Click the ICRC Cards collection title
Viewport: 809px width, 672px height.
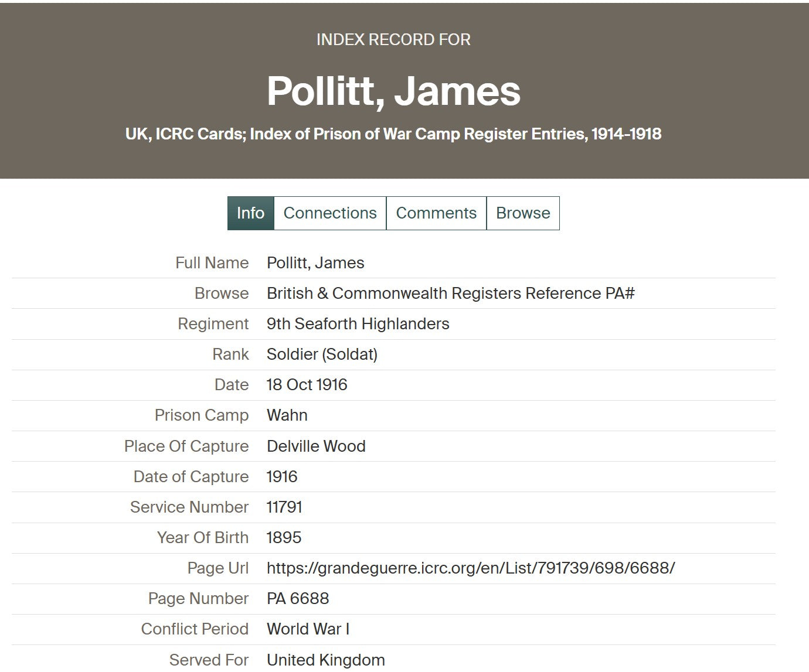pos(393,134)
